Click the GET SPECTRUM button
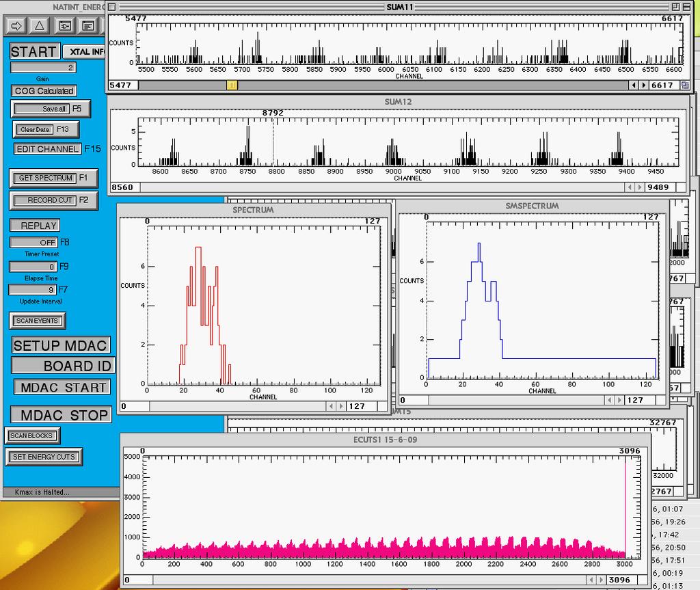The width and height of the screenshot is (700, 590). 53,178
